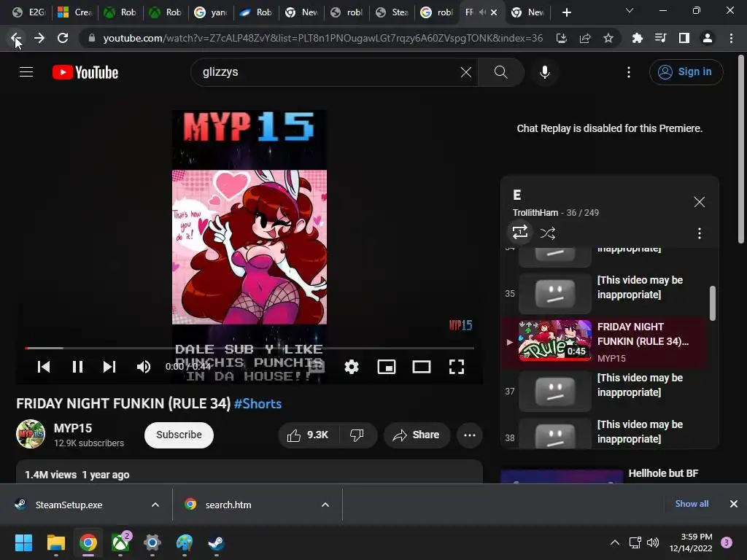Open YouTube settings three-dot menu
This screenshot has width=747, height=560.
click(629, 72)
